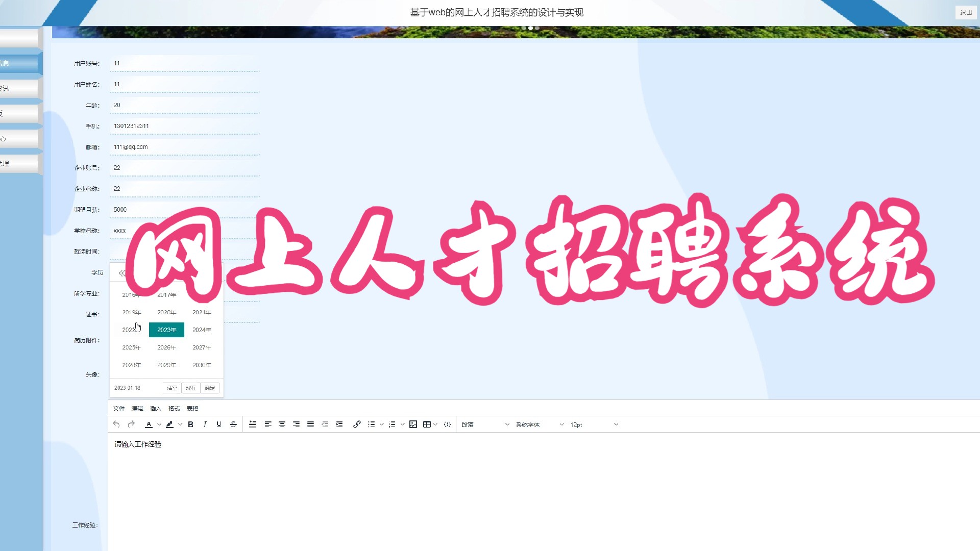Click the redo icon in editor toolbar
Screen dimensions: 980x551
[x=131, y=424]
